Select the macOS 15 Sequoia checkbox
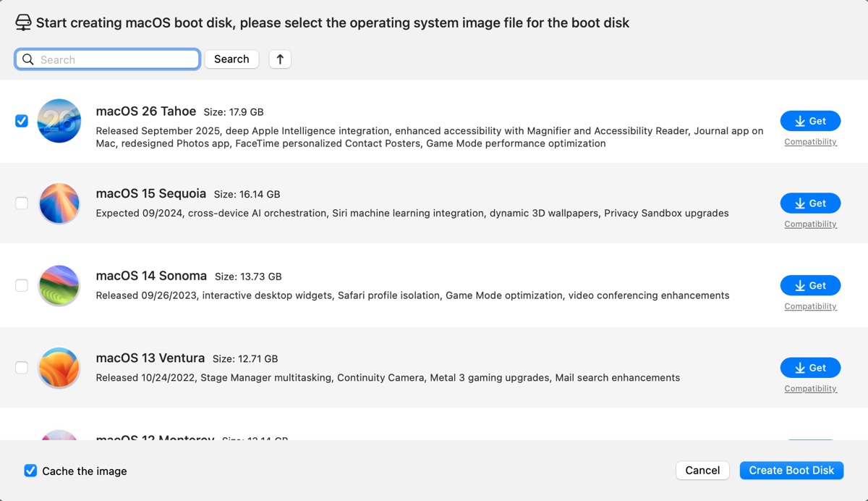 click(x=22, y=203)
